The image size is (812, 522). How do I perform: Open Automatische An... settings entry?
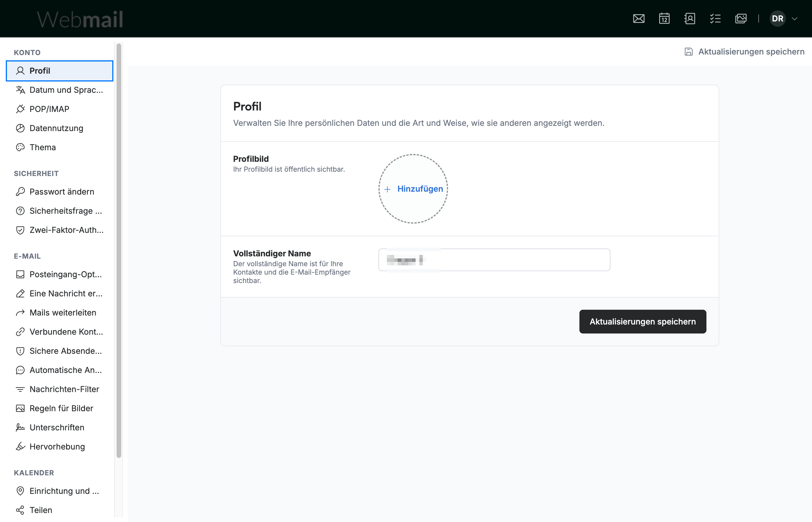tap(60, 370)
